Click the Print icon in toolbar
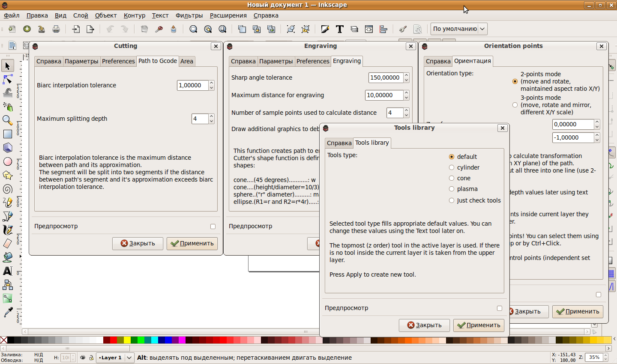This screenshot has width=617, height=364. (56, 29)
